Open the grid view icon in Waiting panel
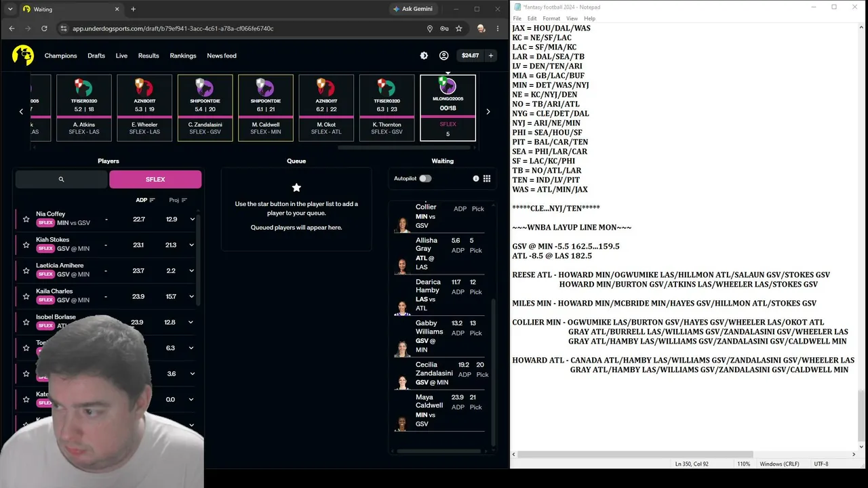Screen dimensions: 868x488 [x=487, y=178]
